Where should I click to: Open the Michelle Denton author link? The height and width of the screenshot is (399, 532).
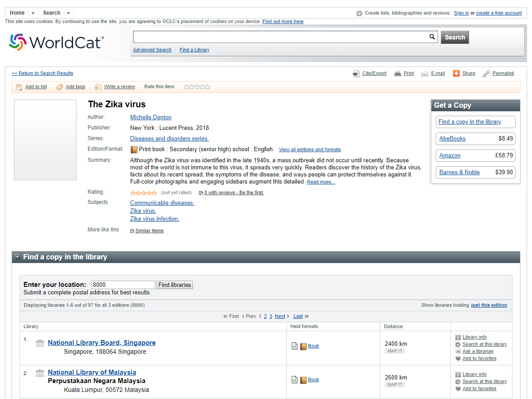pos(151,117)
